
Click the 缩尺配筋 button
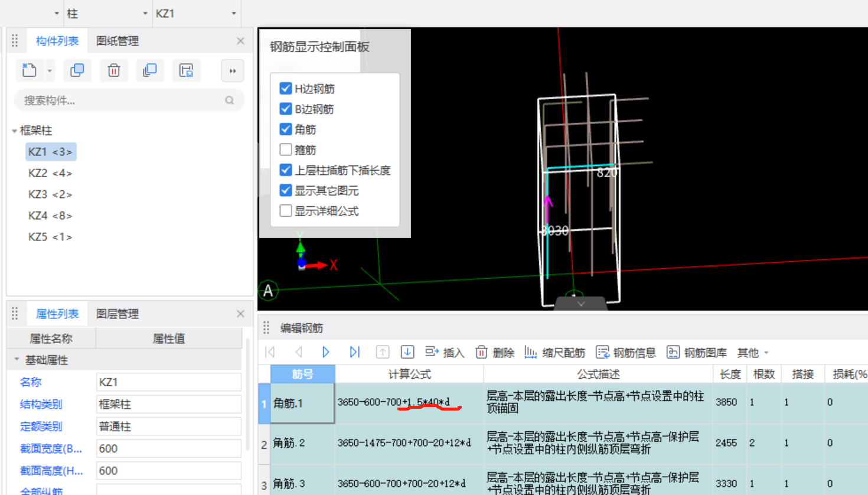point(555,353)
